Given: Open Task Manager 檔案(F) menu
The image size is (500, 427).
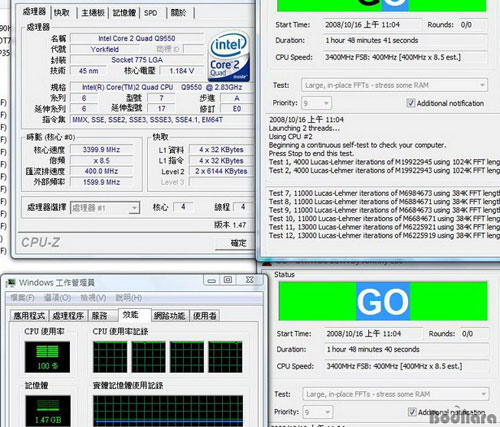Looking at the screenshot, I should 22,297.
